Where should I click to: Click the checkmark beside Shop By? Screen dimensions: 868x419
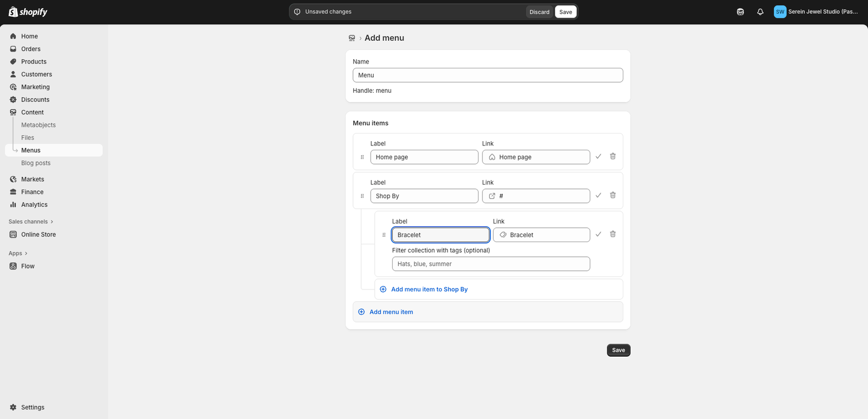pyautogui.click(x=598, y=195)
